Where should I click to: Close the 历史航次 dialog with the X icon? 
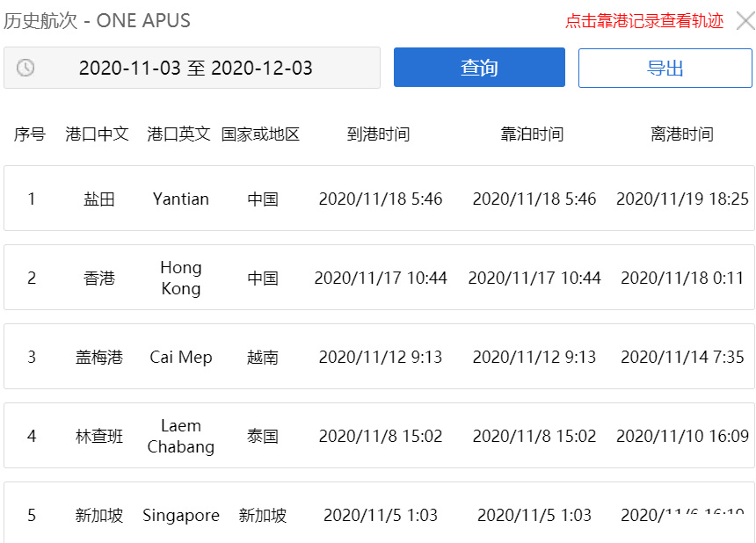coord(745,20)
